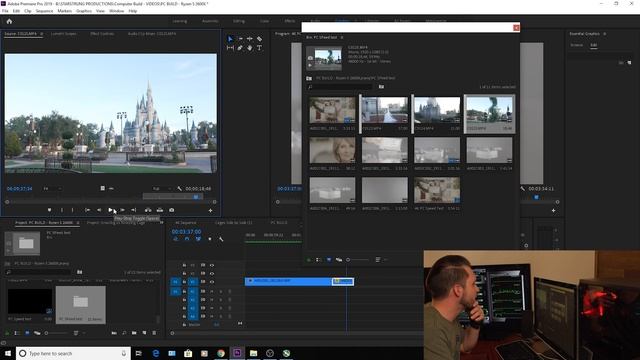640x360 pixels.
Task: Toggle Snap in timeline
Action: [x=187, y=239]
